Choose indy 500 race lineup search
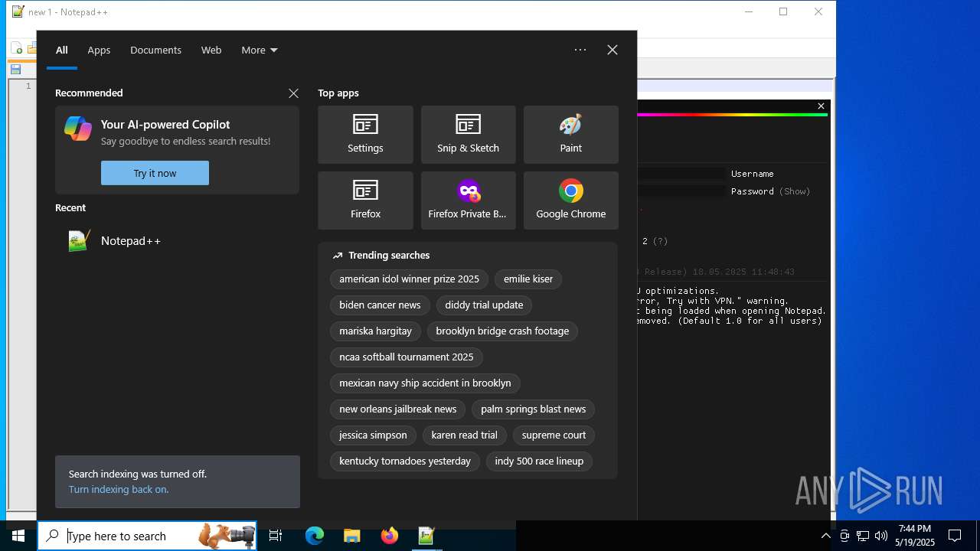The width and height of the screenshot is (980, 551). coord(539,461)
